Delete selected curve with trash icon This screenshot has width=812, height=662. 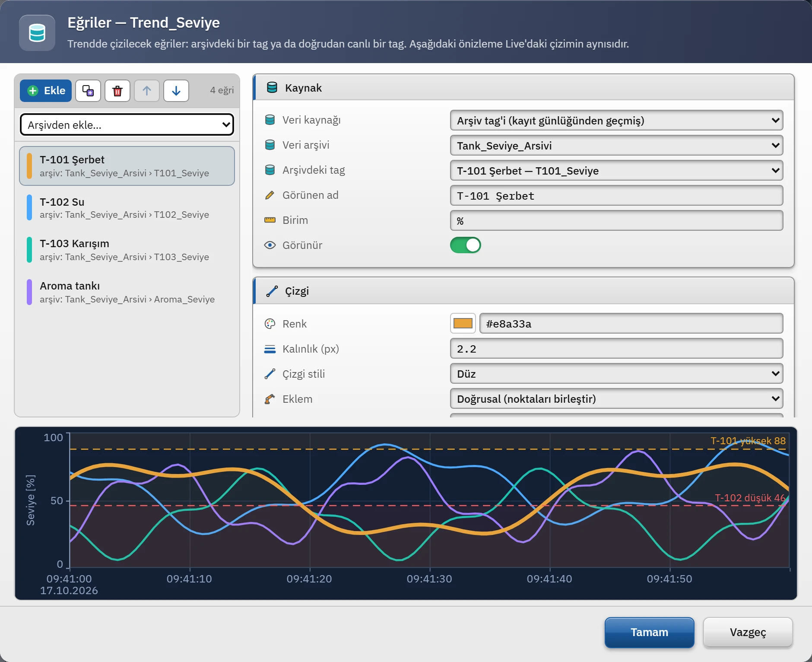coord(117,91)
